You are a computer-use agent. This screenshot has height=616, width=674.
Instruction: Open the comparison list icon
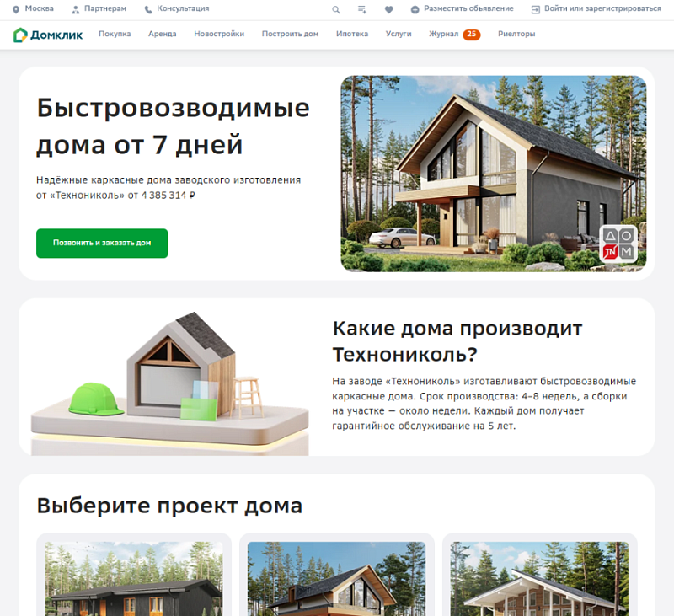[x=362, y=9]
